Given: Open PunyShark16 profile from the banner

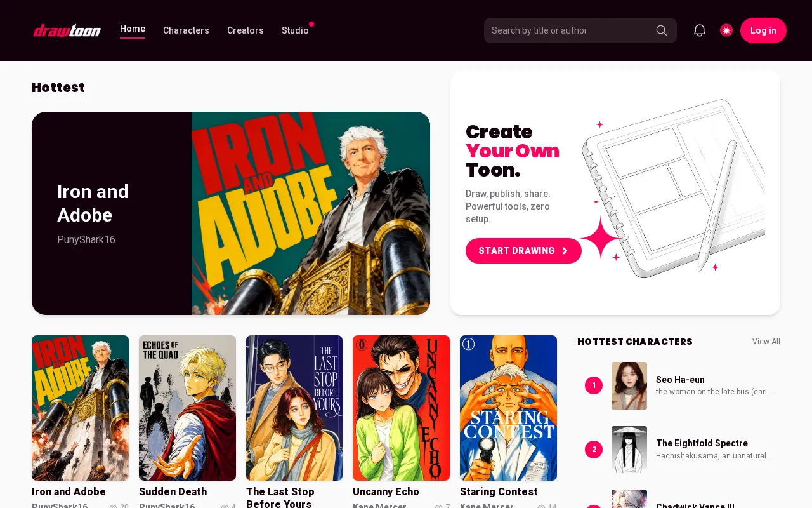Looking at the screenshot, I should tap(86, 240).
